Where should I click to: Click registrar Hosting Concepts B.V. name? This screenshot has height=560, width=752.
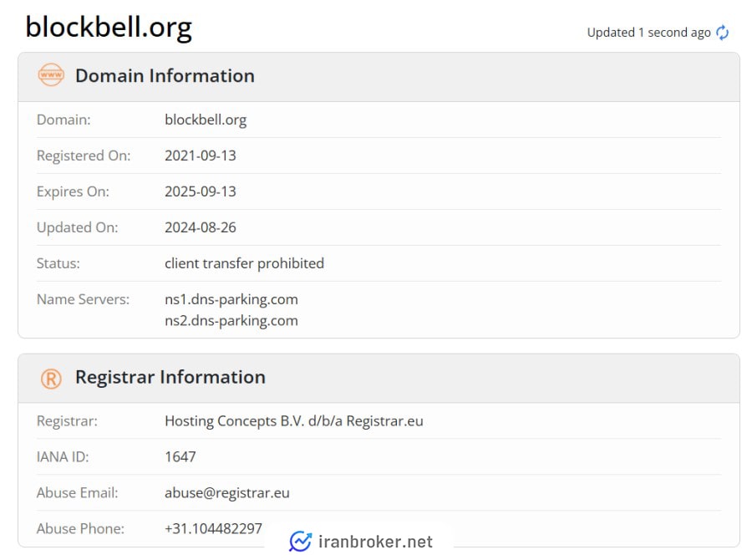click(294, 421)
